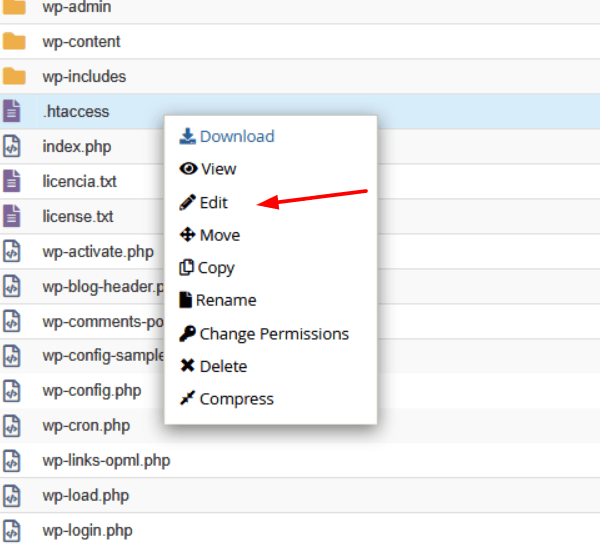The image size is (600, 545).
Task: Choose Delete from the context menu
Action: tap(223, 366)
